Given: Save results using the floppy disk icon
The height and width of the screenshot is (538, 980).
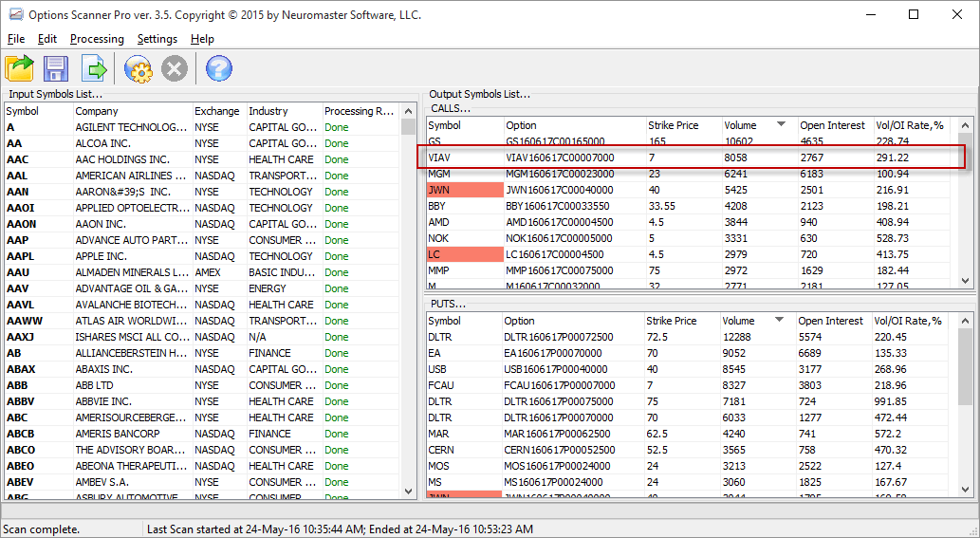Looking at the screenshot, I should pyautogui.click(x=56, y=68).
